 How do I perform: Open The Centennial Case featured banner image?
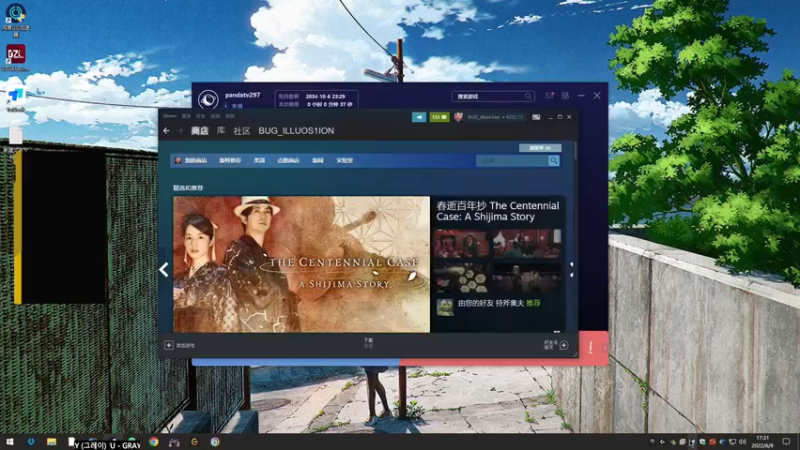pos(302,264)
